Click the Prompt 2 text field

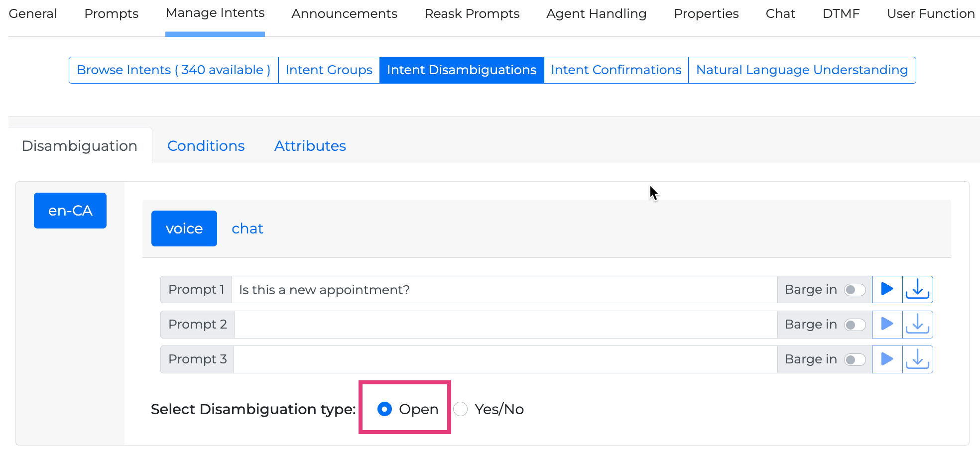(x=505, y=325)
